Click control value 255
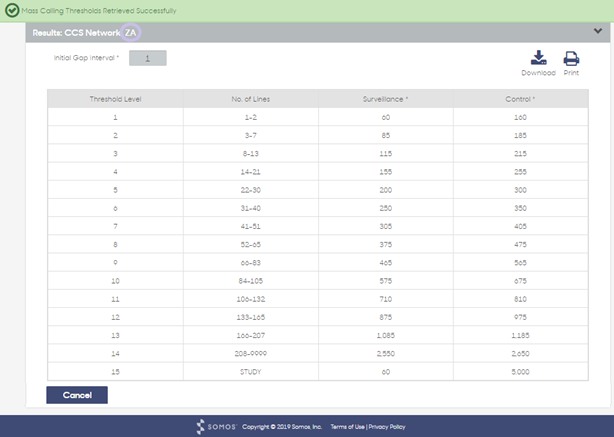 (520, 172)
